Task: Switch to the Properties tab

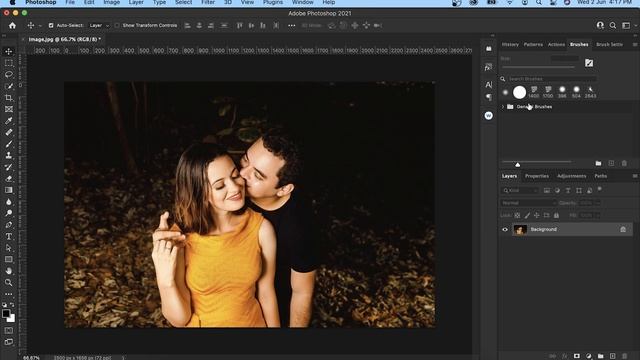Action: click(537, 176)
